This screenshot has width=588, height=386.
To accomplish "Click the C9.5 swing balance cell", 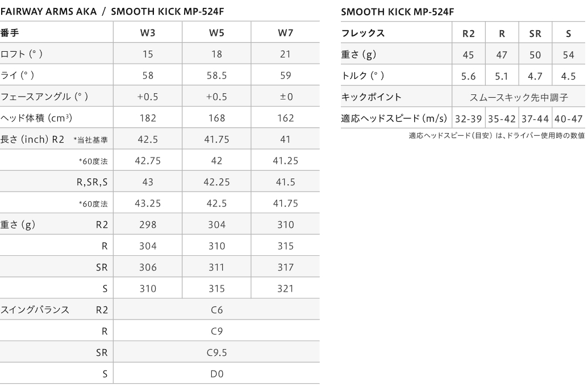I will (216, 352).
